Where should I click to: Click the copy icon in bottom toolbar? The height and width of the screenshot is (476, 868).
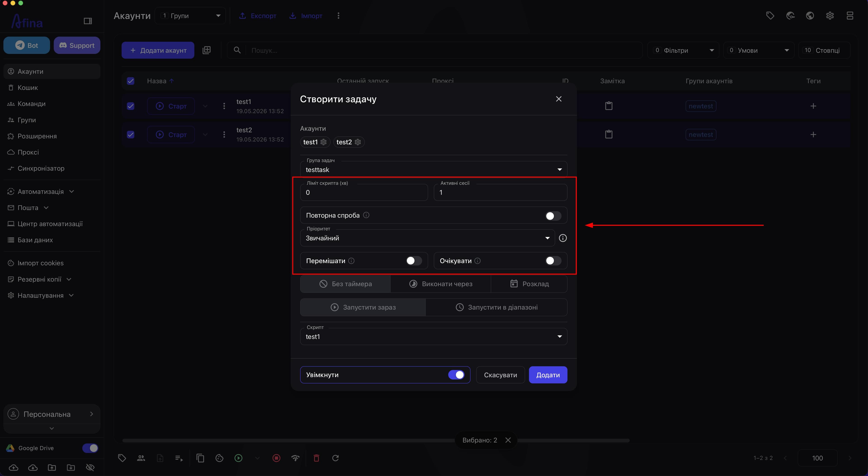(x=200, y=458)
